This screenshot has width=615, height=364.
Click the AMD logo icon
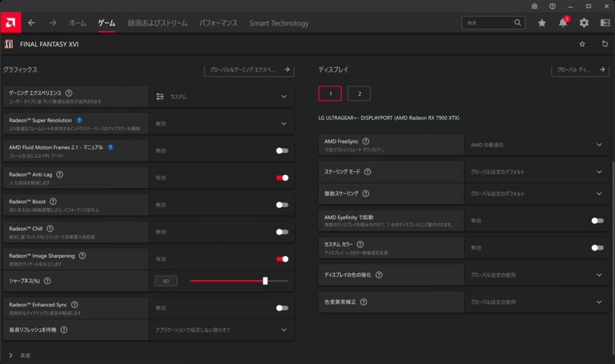[11, 23]
